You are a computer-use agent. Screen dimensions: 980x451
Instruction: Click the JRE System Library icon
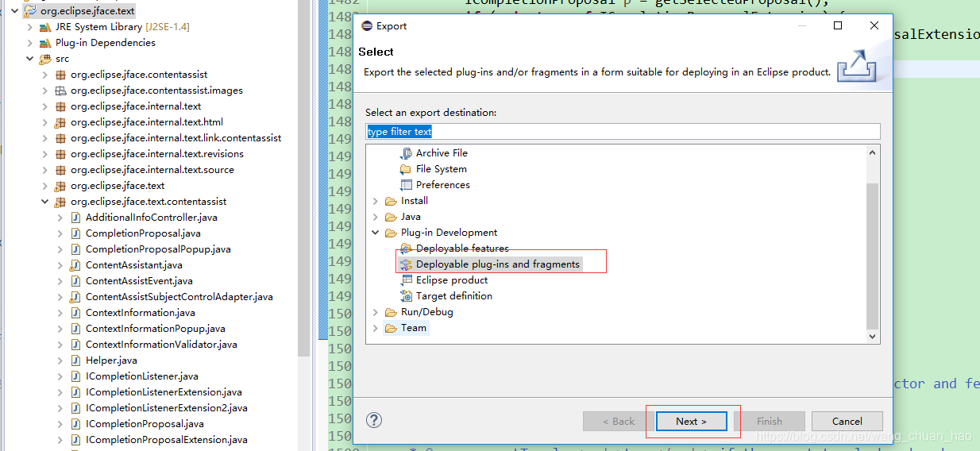click(45, 27)
